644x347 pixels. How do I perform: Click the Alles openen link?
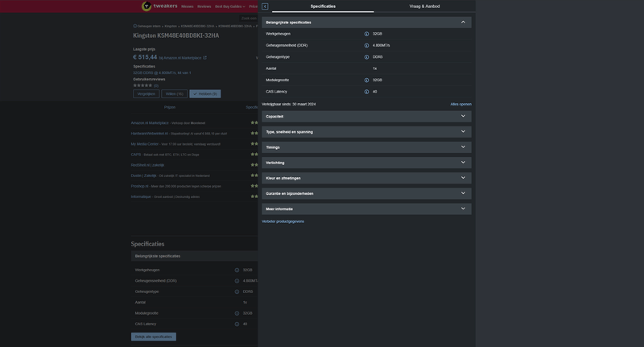[x=460, y=104]
